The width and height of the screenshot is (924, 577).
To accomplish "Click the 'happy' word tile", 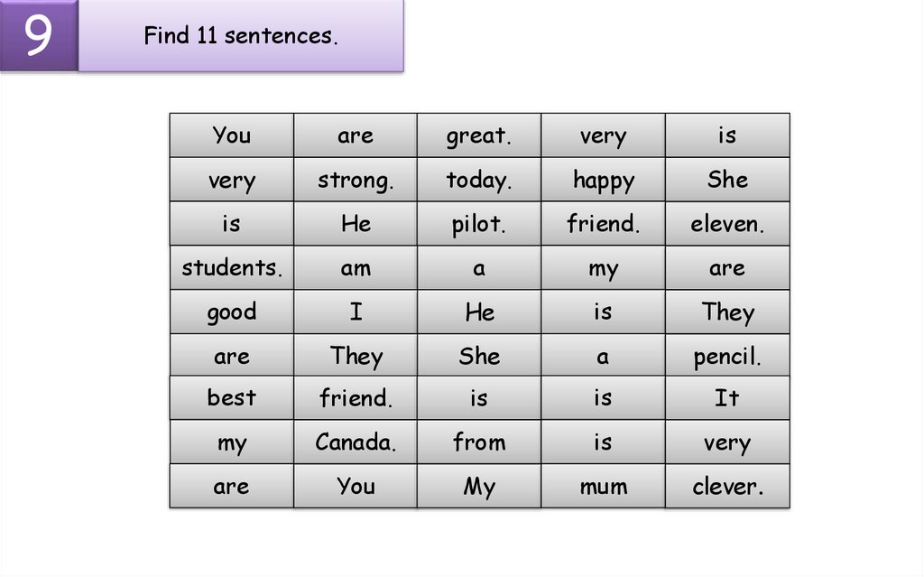I will coord(603,180).
